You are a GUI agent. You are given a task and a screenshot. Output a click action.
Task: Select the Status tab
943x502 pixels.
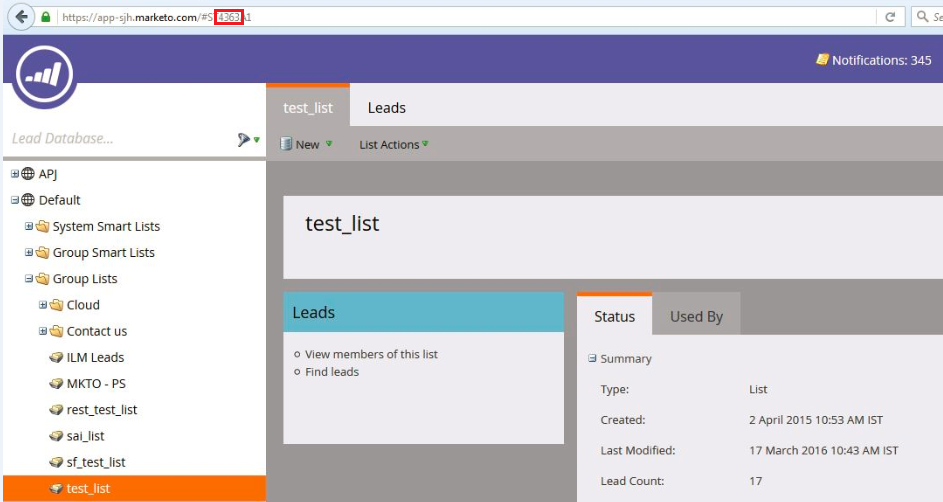pos(614,315)
